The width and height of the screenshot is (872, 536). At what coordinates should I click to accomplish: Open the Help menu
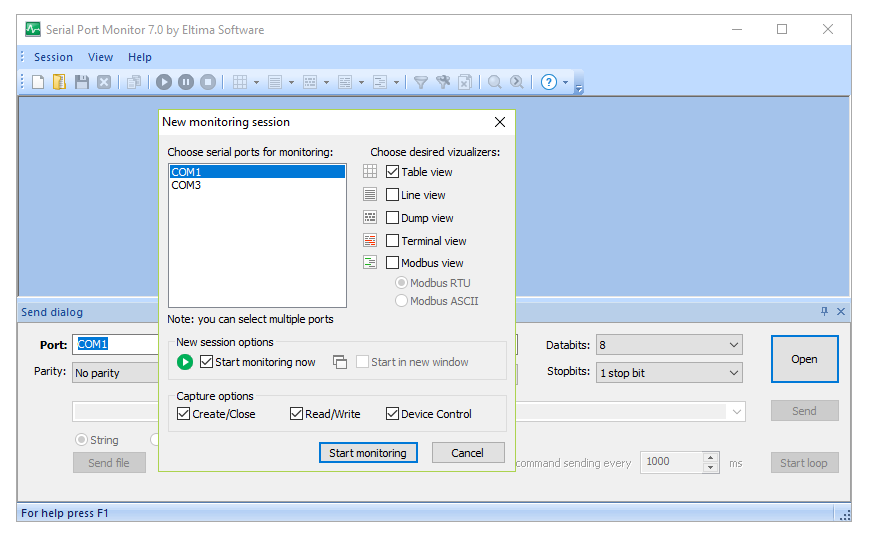click(140, 57)
